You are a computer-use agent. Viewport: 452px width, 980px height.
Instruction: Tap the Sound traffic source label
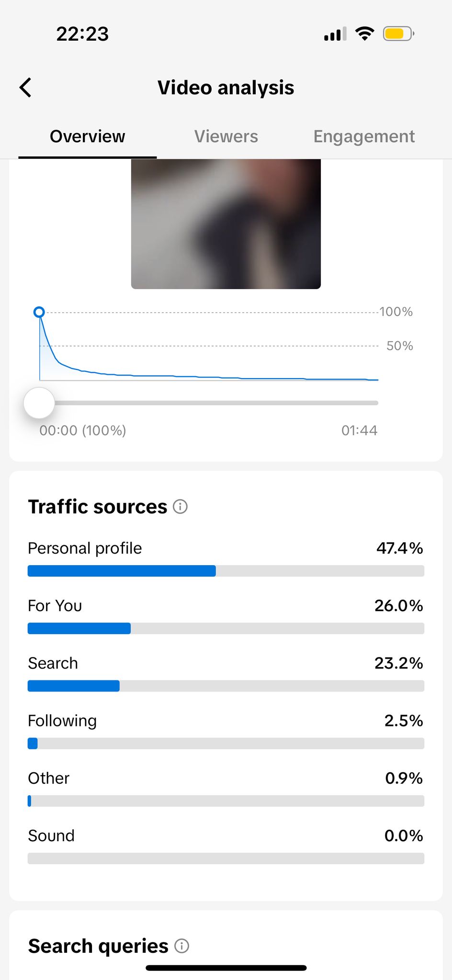pos(51,835)
